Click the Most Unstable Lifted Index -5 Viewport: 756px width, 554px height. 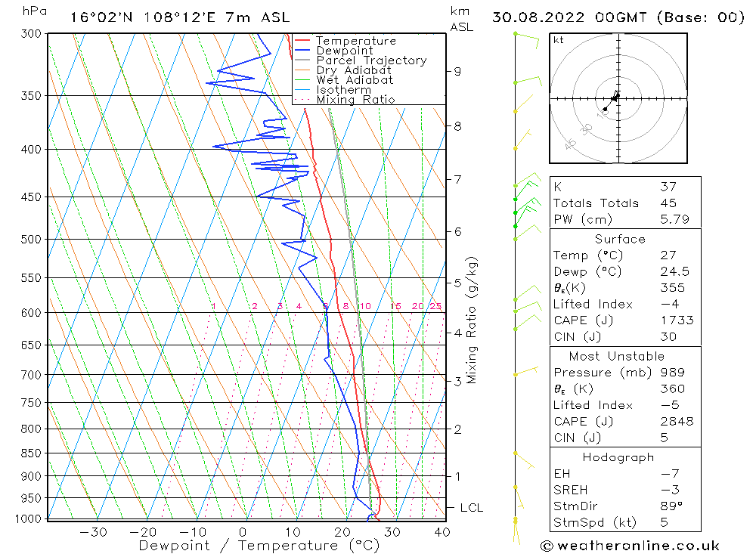(x=670, y=405)
